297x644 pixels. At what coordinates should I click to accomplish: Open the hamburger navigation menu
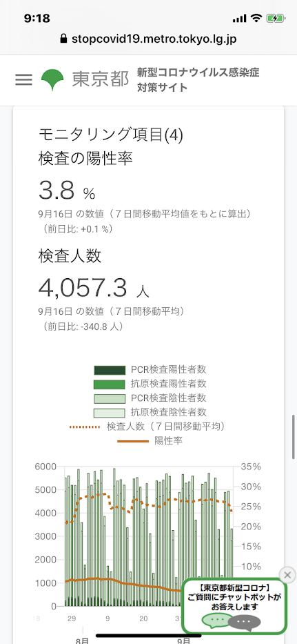[23, 79]
